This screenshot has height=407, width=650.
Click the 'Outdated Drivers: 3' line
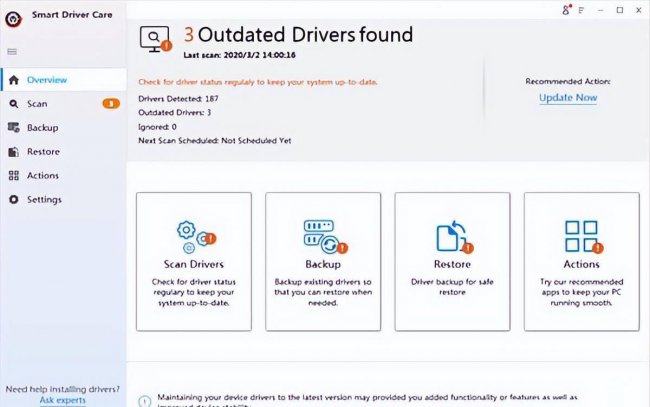(x=175, y=112)
